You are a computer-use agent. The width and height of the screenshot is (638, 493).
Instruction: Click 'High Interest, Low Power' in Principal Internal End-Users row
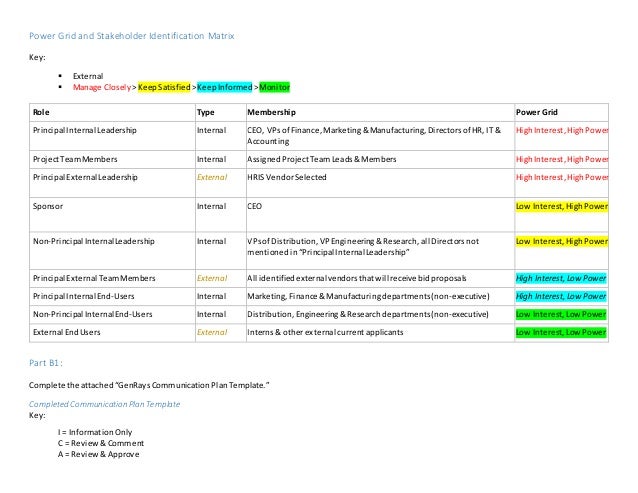tap(561, 296)
